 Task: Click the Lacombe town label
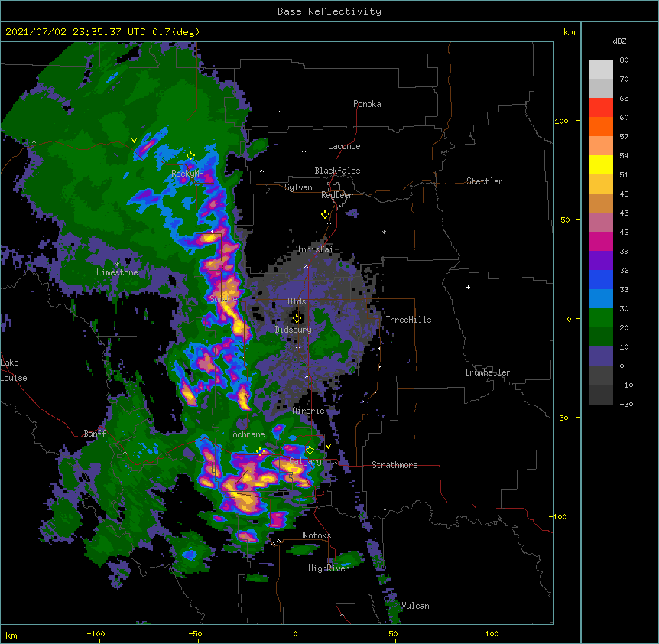344,146
